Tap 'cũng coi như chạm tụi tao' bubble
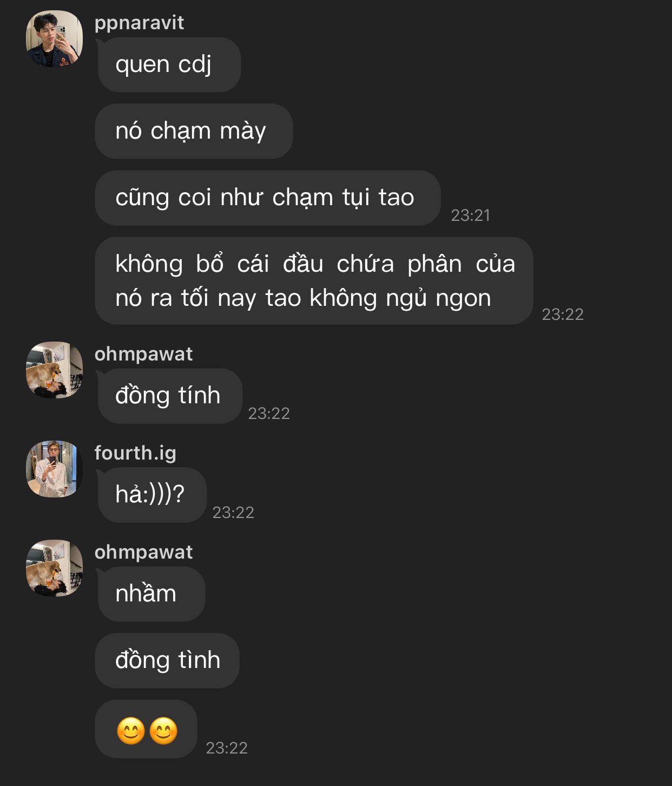 tap(268, 198)
